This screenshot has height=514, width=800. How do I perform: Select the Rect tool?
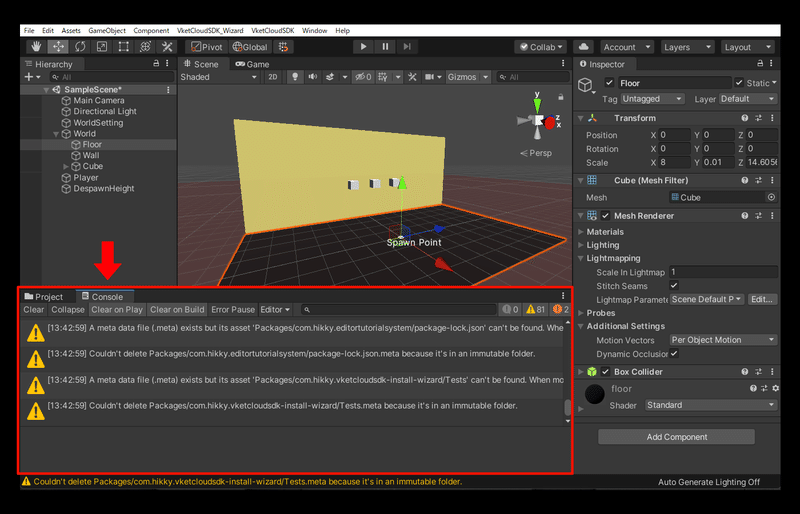coord(123,47)
